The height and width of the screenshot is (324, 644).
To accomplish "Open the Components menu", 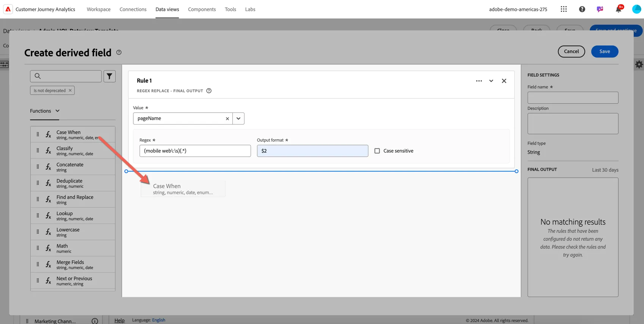I will 202,9.
